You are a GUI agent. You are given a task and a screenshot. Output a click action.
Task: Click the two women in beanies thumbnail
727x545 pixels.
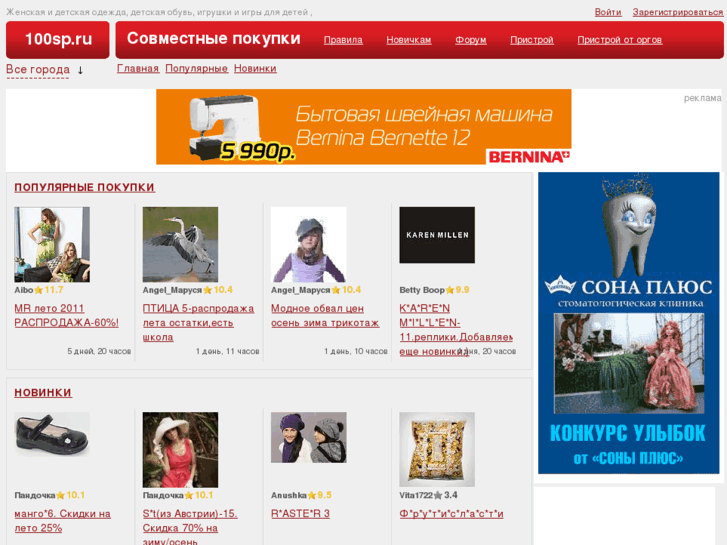(309, 437)
